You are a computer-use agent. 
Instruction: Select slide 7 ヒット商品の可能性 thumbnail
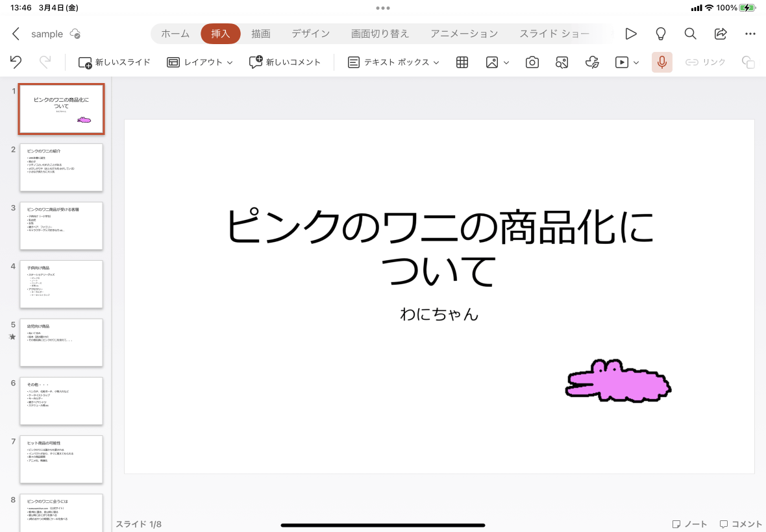point(62,459)
